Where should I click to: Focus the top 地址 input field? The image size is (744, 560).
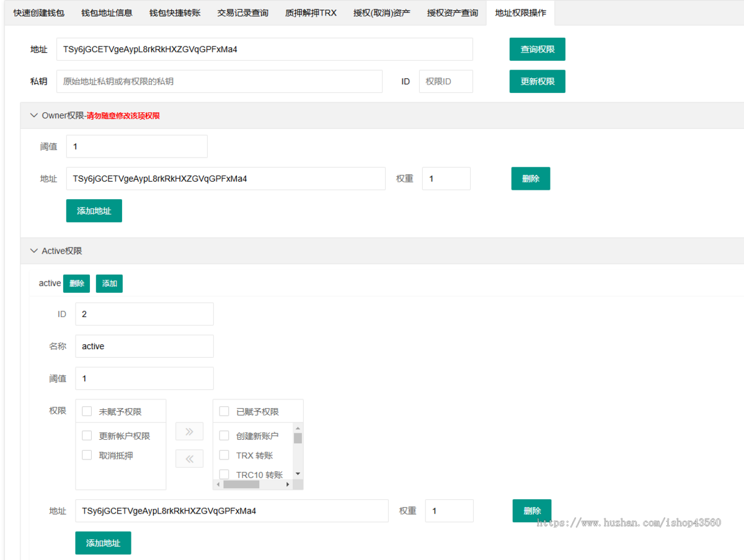(x=265, y=50)
